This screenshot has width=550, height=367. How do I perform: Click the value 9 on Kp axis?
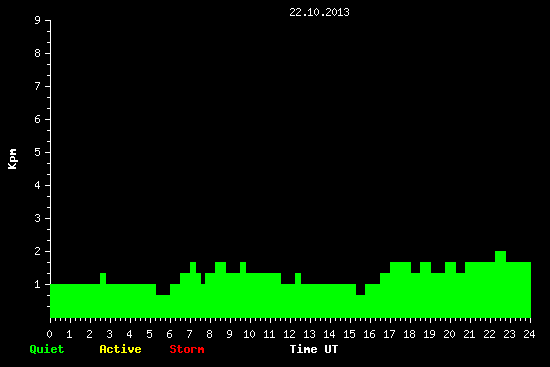click(38, 20)
